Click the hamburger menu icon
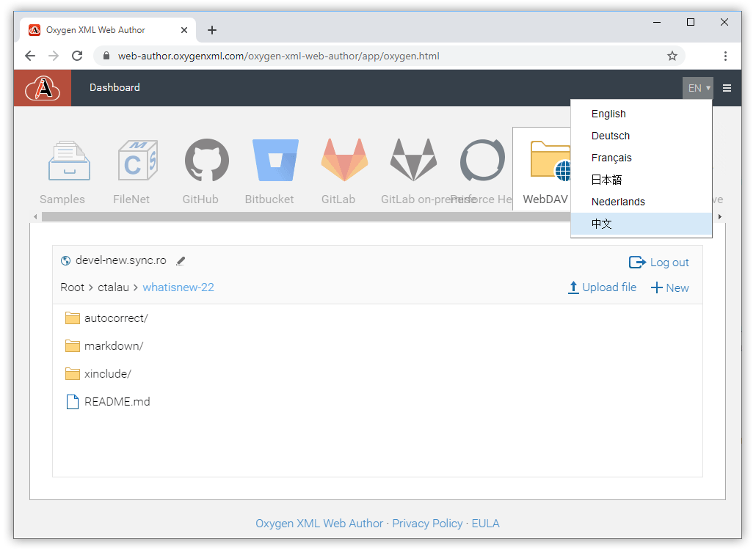The height and width of the screenshot is (550, 756). click(x=727, y=88)
